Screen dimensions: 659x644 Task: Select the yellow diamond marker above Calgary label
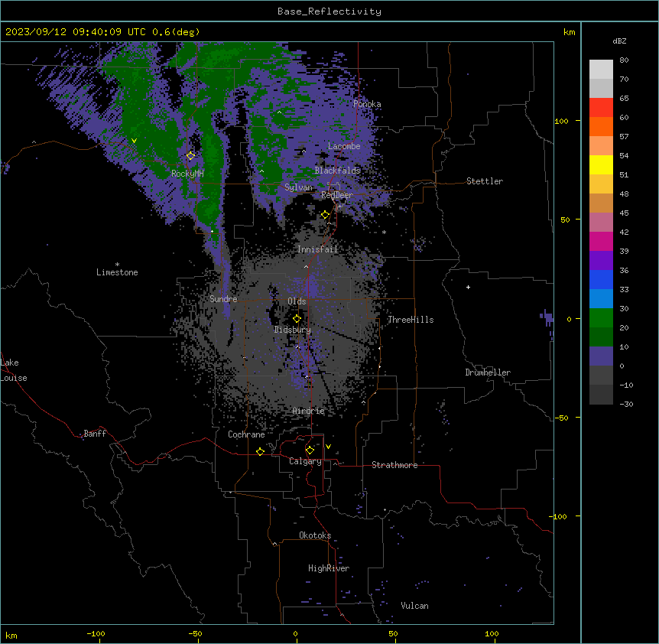(x=310, y=450)
